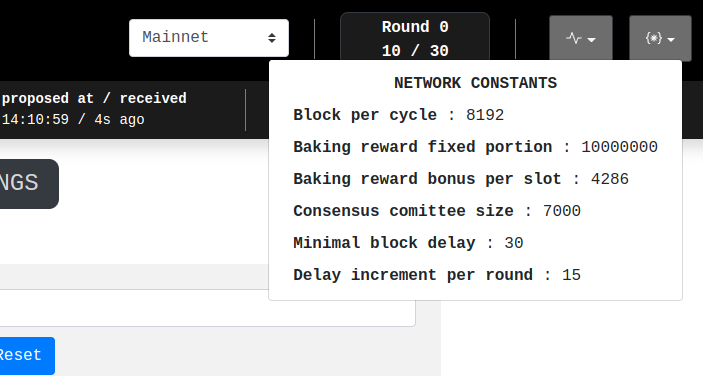The width and height of the screenshot is (703, 376).
Task: Expand caret next to pulse icon
Action: [592, 40]
